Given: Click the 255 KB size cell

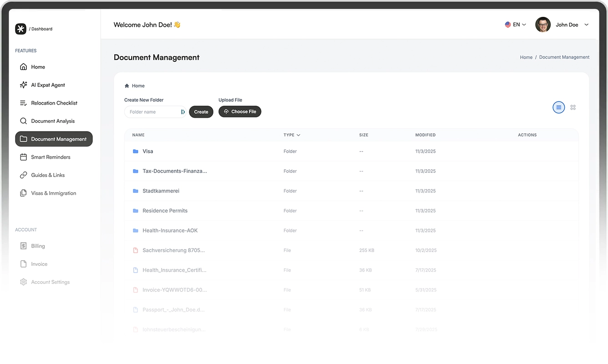Looking at the screenshot, I should click(367, 250).
